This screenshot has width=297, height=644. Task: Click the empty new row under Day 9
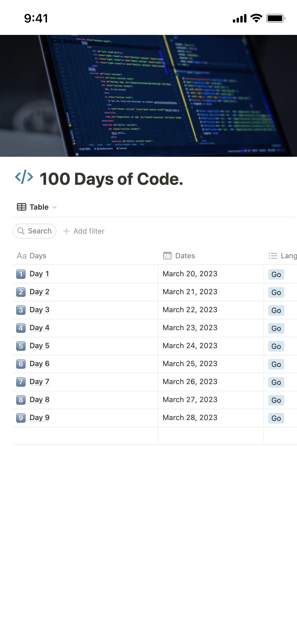point(85,436)
